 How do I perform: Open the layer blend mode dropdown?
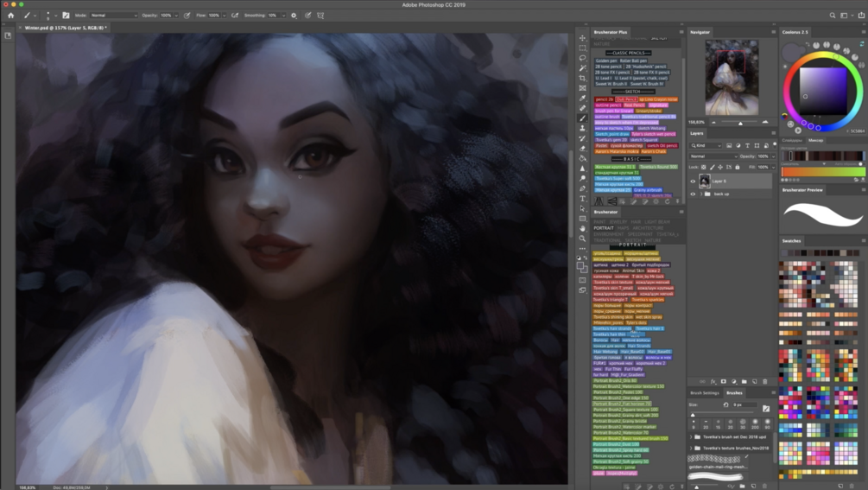713,156
